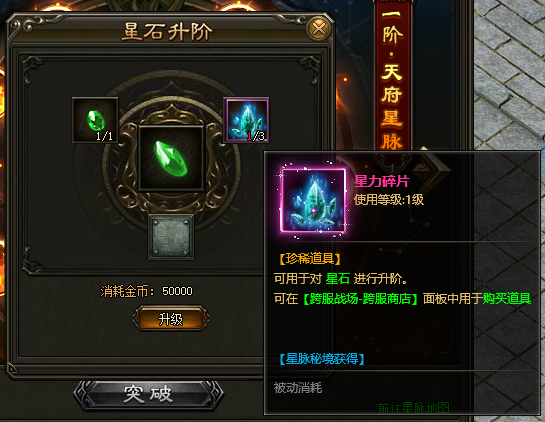Viewport: 545px width, 422px height.
Task: Click the orange 【珍稀道具】 category tag
Action: pyautogui.click(x=309, y=259)
